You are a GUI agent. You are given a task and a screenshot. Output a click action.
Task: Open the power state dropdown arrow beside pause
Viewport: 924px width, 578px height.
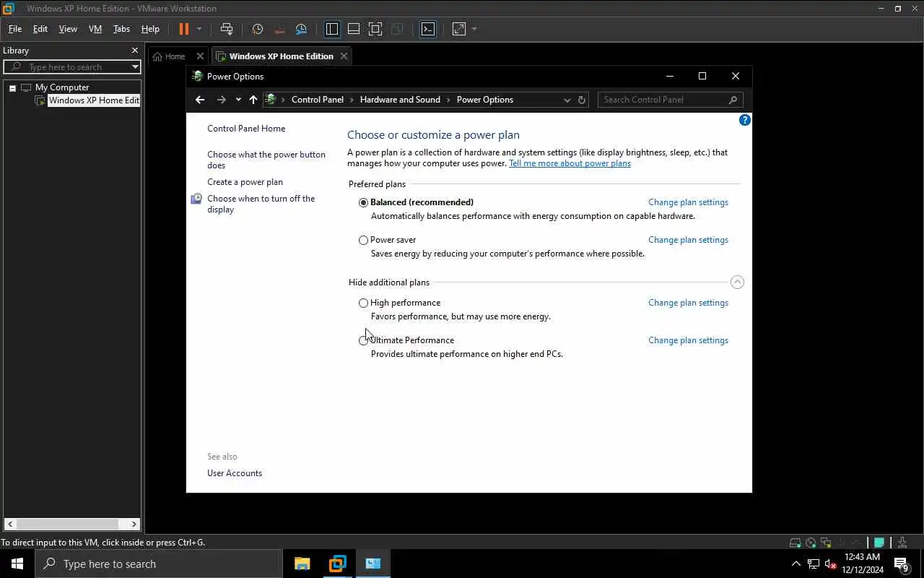[199, 29]
